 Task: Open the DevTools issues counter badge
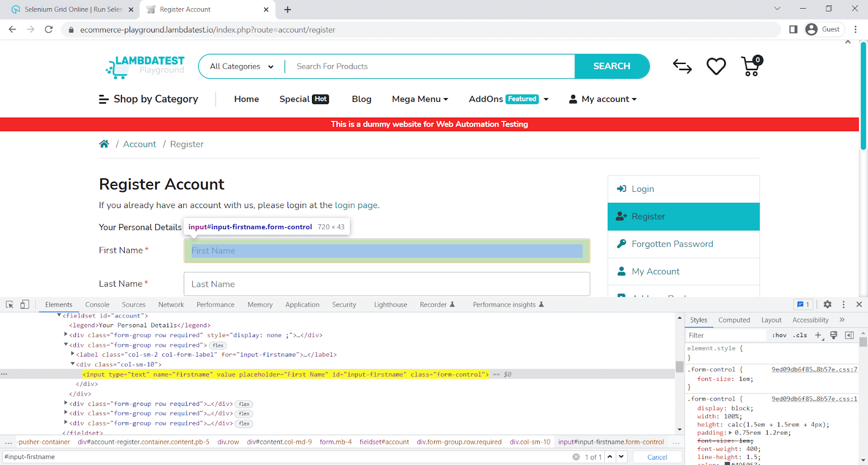coord(803,305)
